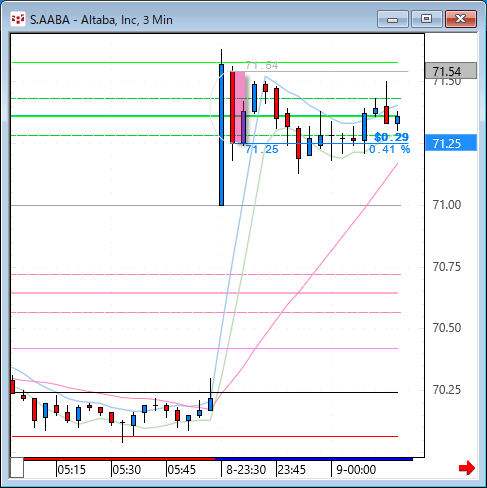The image size is (487, 488).
Task: Click the gray 71.54 chart annotation
Action: pyautogui.click(x=262, y=65)
